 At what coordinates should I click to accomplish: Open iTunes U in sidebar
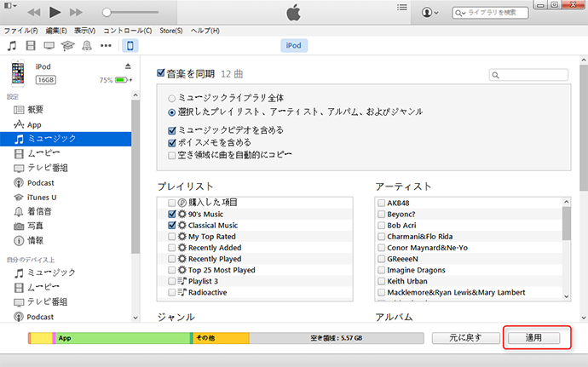click(66, 198)
